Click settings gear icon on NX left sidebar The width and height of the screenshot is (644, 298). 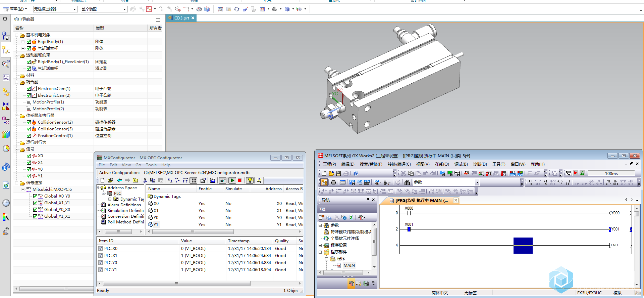point(5,19)
